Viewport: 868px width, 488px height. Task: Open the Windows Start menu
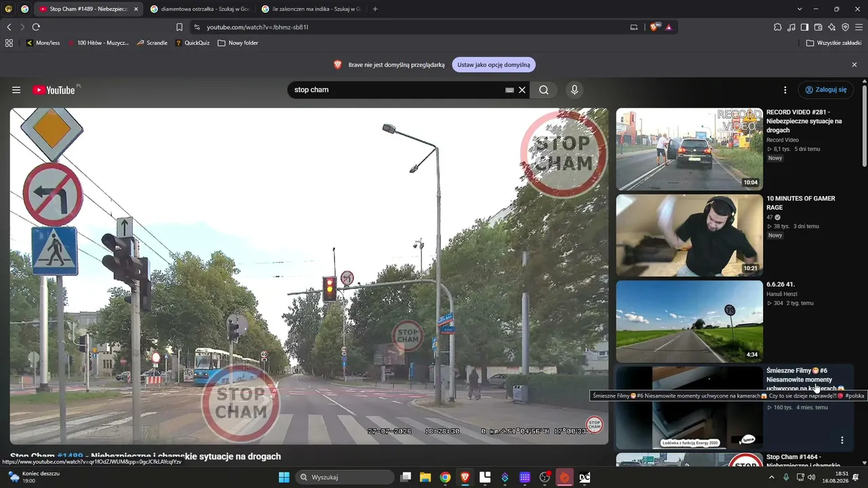pyautogui.click(x=284, y=477)
